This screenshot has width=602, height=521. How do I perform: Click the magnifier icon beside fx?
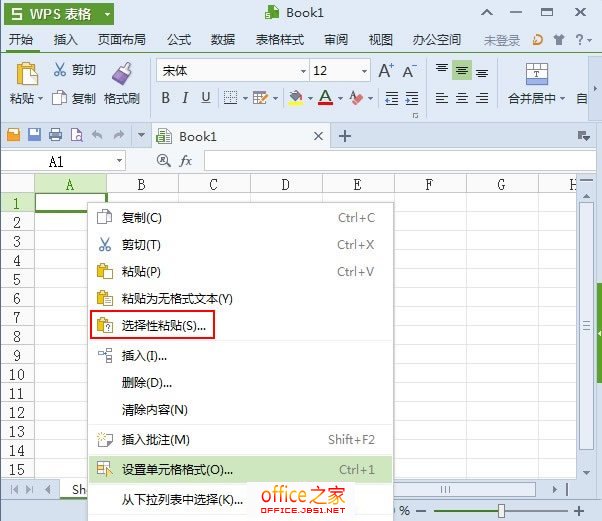164,160
